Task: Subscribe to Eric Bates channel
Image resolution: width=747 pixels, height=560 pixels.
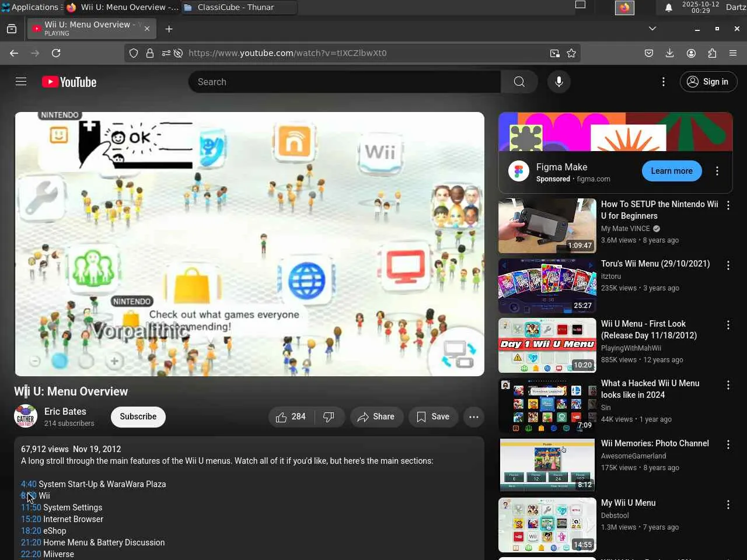Action: 138,416
